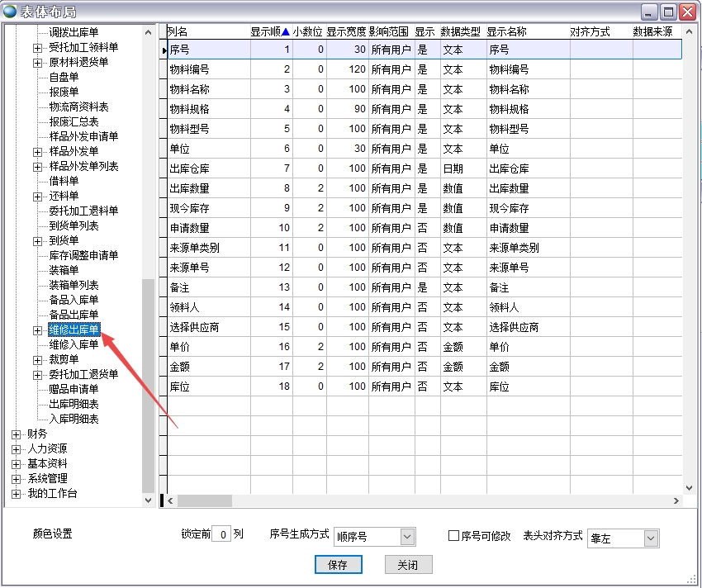Click the 关闭 button
Viewport: 702px width, 588px height.
pos(408,565)
